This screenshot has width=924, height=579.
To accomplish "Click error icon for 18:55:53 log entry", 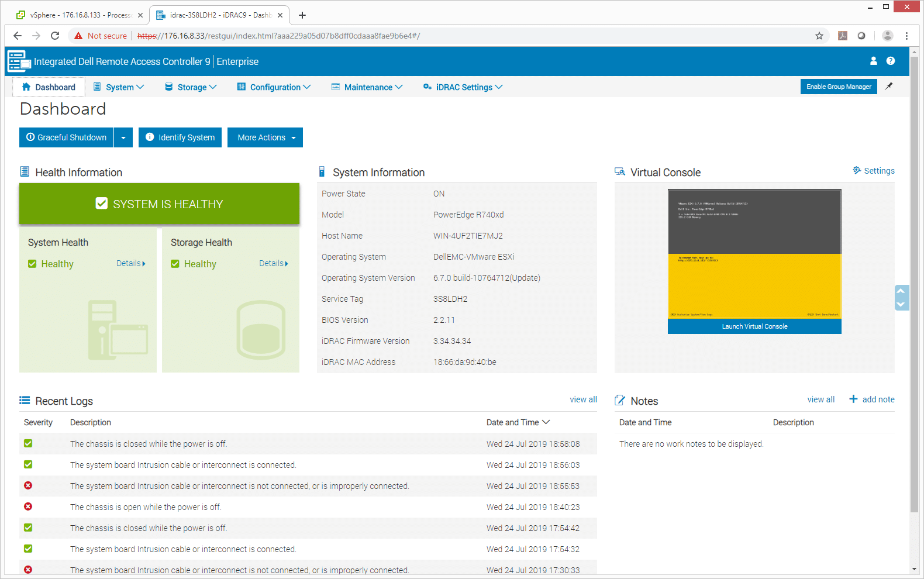I will pos(28,485).
